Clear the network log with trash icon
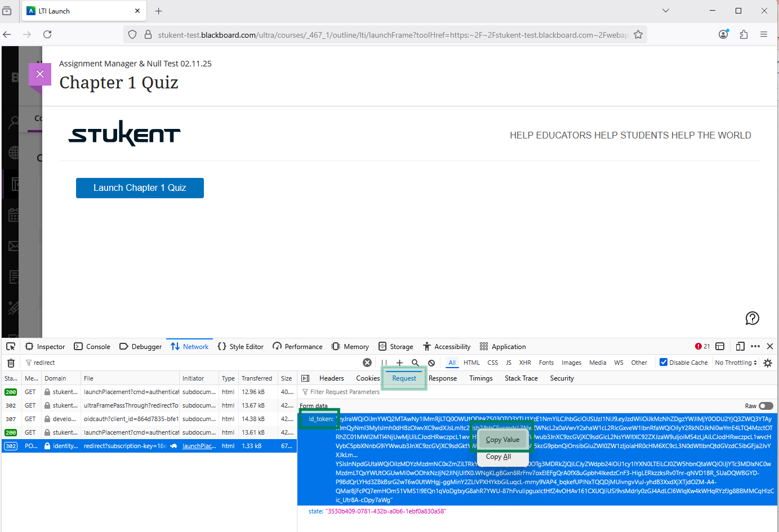 coord(11,363)
